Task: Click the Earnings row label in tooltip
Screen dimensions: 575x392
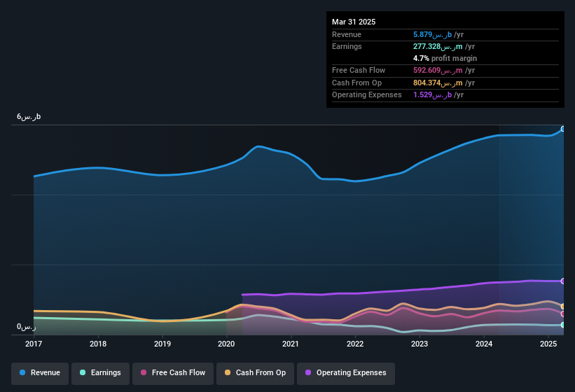Action: point(347,46)
